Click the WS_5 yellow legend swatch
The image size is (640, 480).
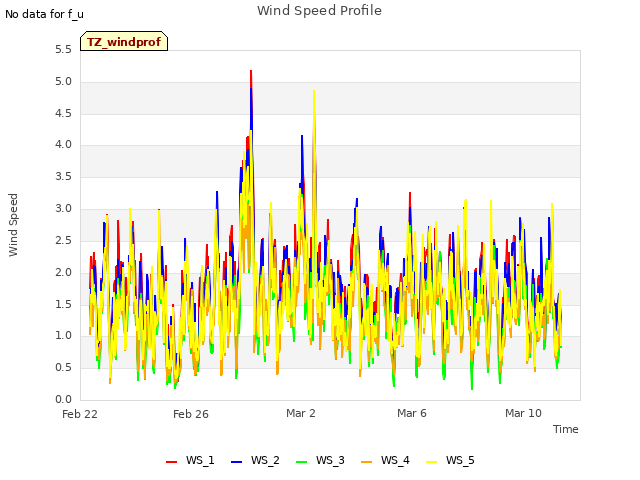pyautogui.click(x=431, y=462)
